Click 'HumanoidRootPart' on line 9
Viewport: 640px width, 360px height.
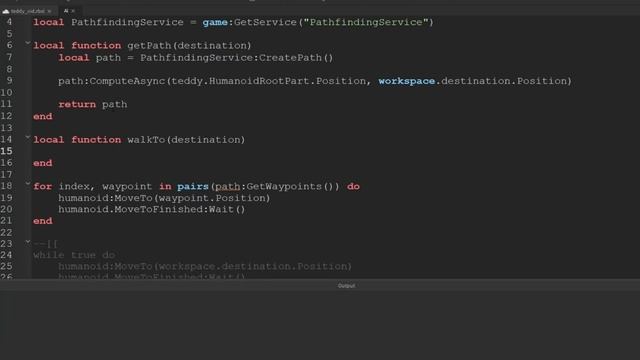coord(259,81)
